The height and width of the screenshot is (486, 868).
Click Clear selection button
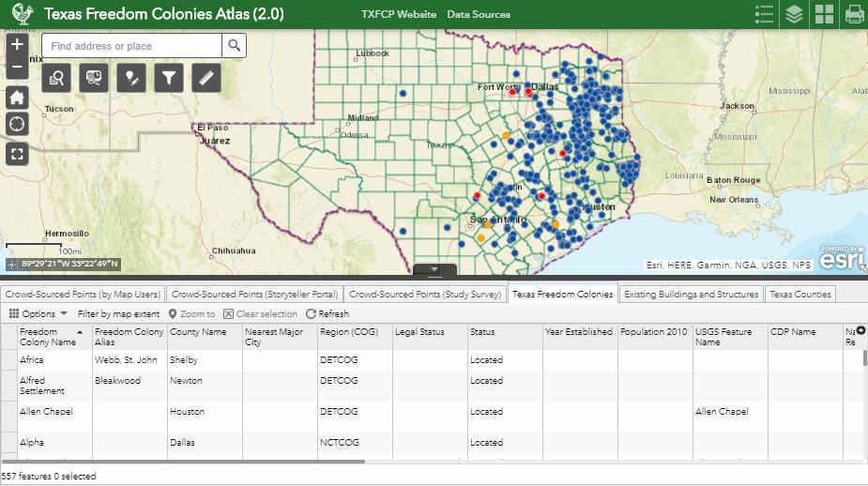click(x=260, y=314)
